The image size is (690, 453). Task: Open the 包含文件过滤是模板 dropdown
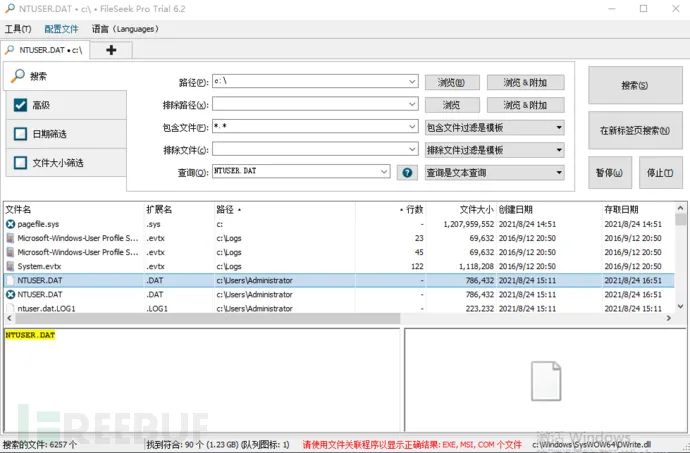click(x=495, y=128)
